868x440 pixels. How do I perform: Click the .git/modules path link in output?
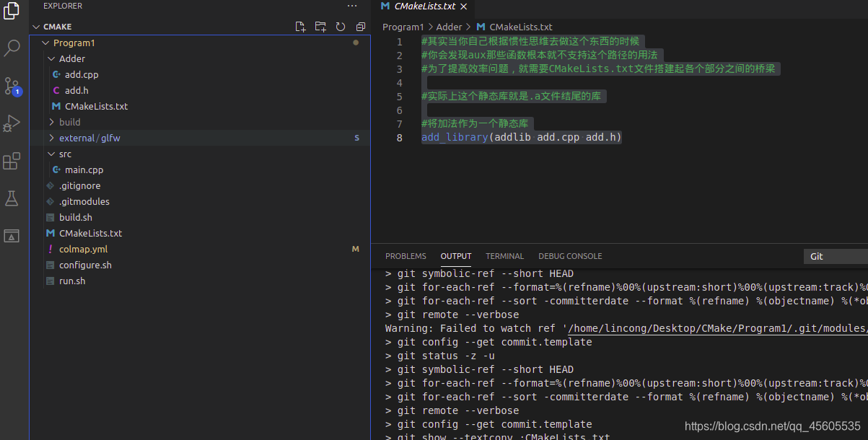[x=718, y=328]
